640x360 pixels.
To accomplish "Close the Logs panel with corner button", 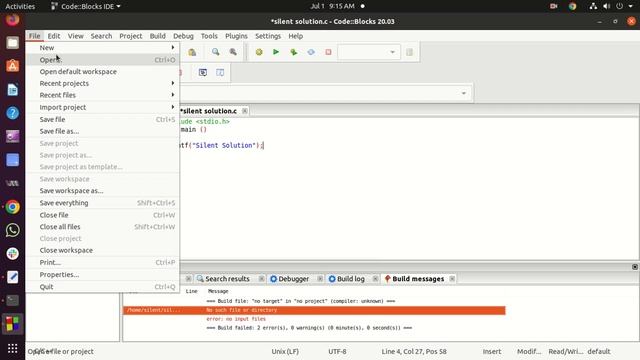I will (x=635, y=267).
